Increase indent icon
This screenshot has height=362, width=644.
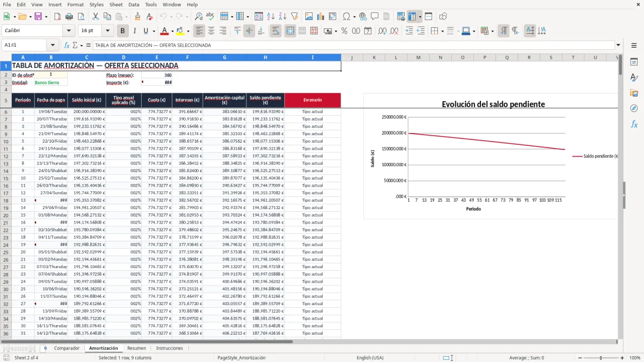point(409,31)
